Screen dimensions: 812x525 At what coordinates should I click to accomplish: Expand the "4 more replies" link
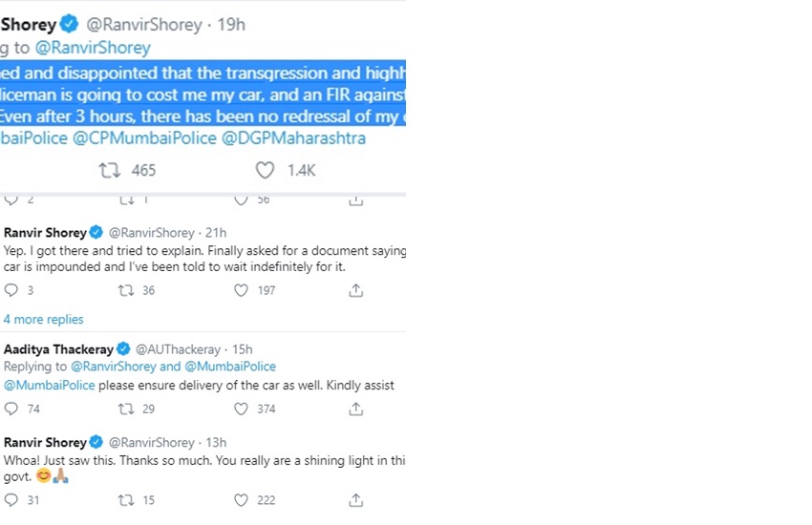[43, 320]
